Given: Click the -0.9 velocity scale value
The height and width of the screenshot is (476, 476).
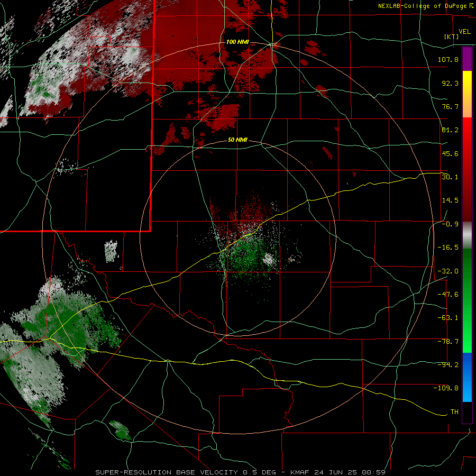Looking at the screenshot, I should pyautogui.click(x=450, y=224).
